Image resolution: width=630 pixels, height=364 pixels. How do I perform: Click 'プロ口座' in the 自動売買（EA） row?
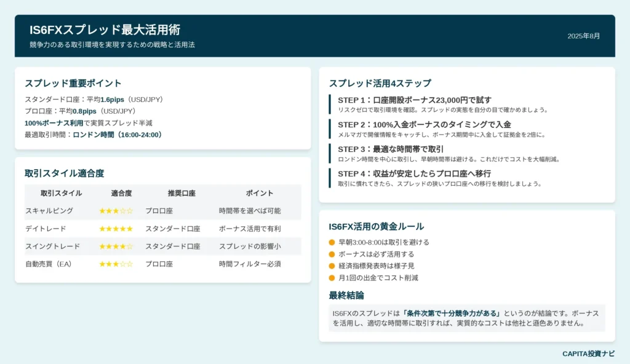tap(159, 264)
